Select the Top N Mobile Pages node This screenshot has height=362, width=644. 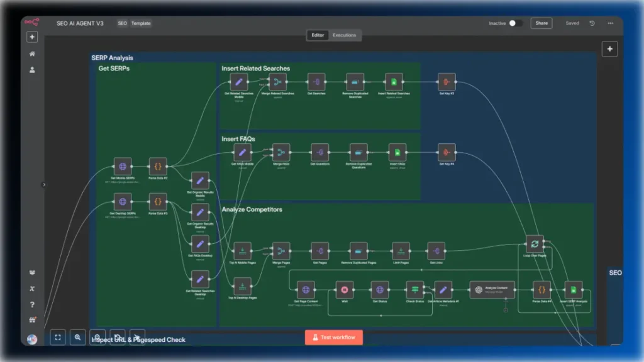coord(242,251)
